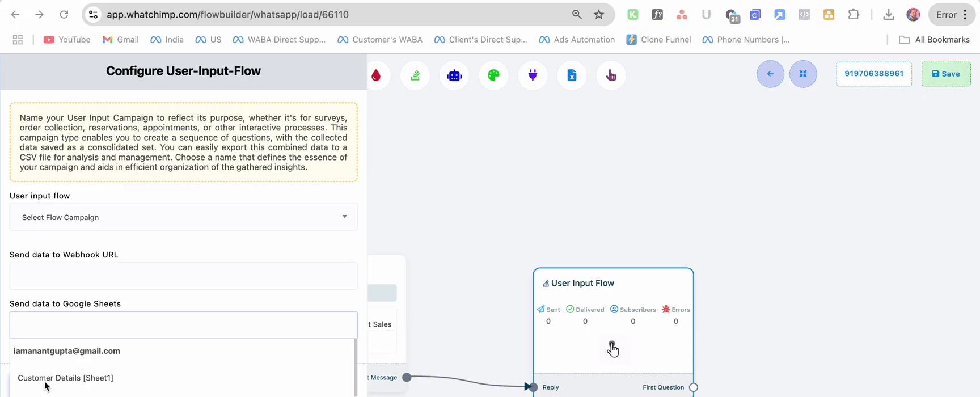This screenshot has width=980, height=397.
Task: Click the First Question output connector circle
Action: (x=693, y=387)
